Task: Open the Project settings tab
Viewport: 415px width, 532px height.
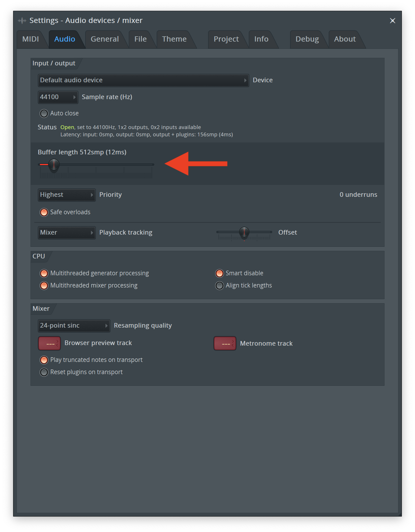Action: pos(226,39)
